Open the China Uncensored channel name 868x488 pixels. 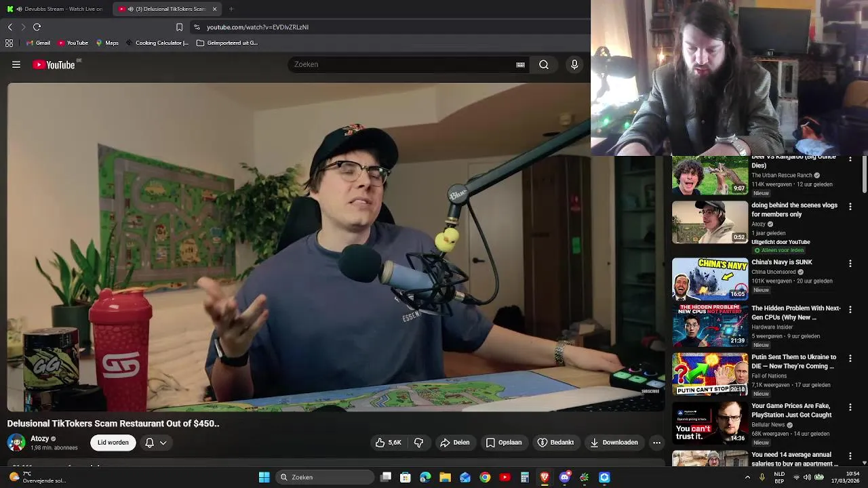point(774,272)
